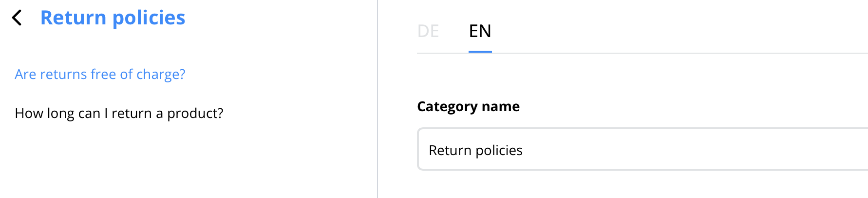868x198 pixels.
Task: Select 'How long can I return a product?'
Action: [x=119, y=113]
